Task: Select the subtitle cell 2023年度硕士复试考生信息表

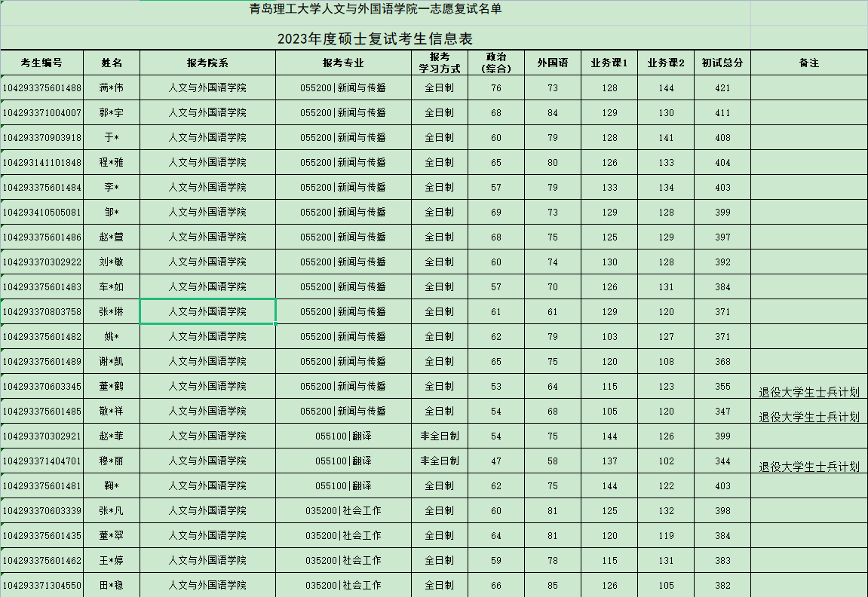Action: [x=376, y=38]
